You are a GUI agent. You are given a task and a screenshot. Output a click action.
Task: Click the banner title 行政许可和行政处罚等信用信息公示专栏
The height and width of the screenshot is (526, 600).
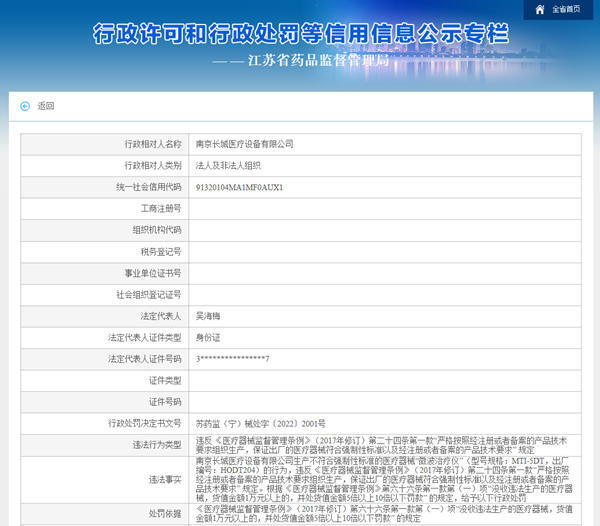[301, 34]
